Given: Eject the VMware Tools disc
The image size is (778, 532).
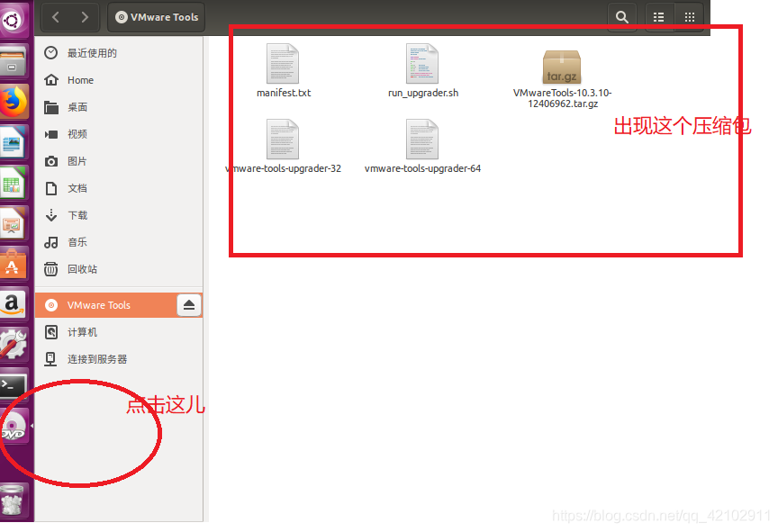Looking at the screenshot, I should click(x=189, y=305).
